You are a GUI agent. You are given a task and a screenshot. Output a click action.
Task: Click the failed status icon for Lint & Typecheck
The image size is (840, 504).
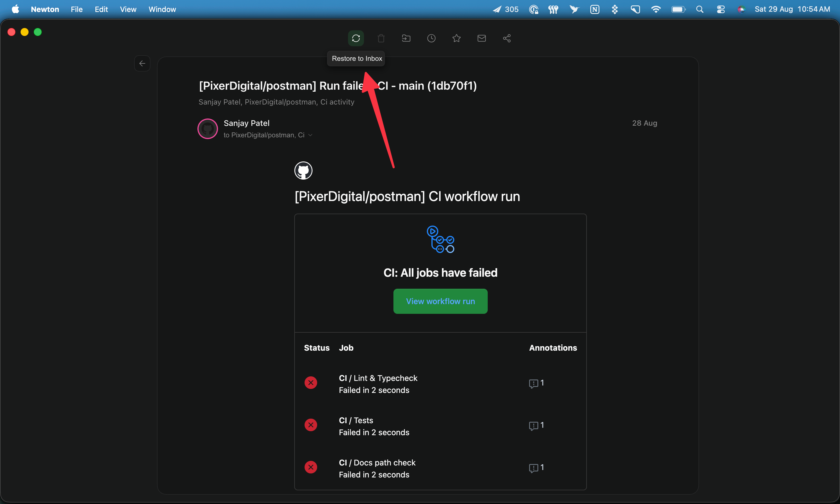[311, 383]
